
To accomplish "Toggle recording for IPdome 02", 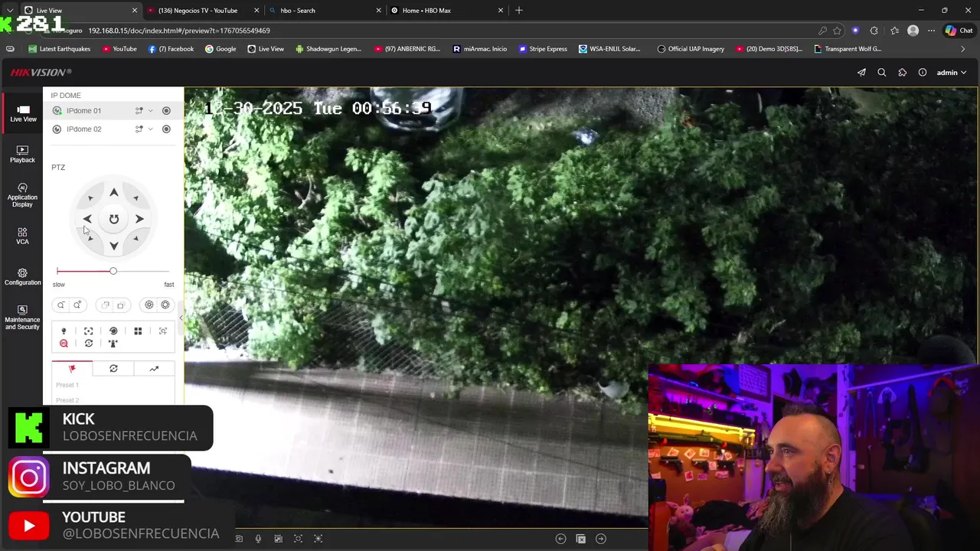I will point(166,129).
